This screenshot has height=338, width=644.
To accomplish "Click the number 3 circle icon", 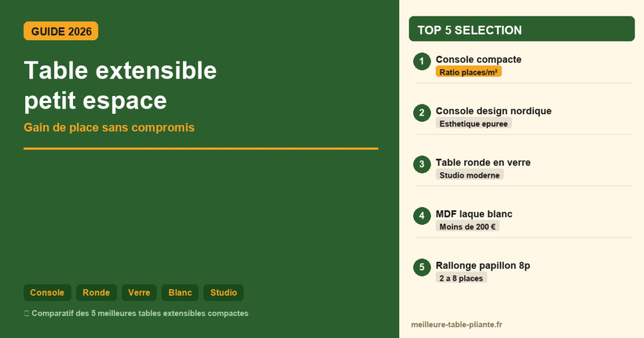I will pyautogui.click(x=422, y=165).
